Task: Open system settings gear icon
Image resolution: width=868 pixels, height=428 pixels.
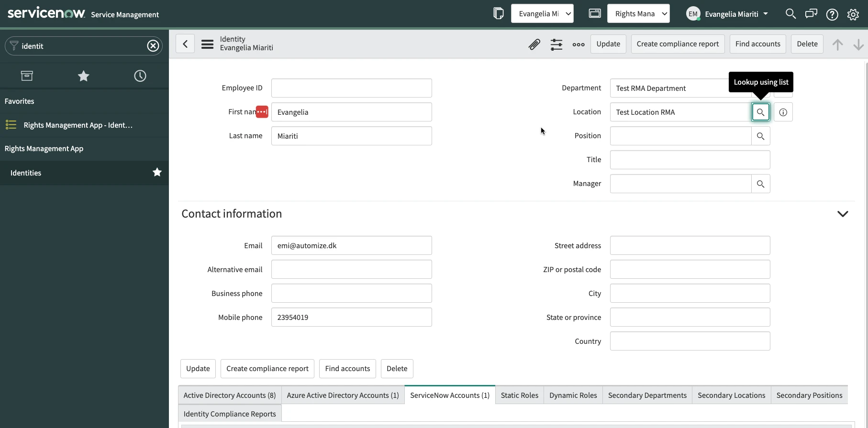Action: pos(853,14)
